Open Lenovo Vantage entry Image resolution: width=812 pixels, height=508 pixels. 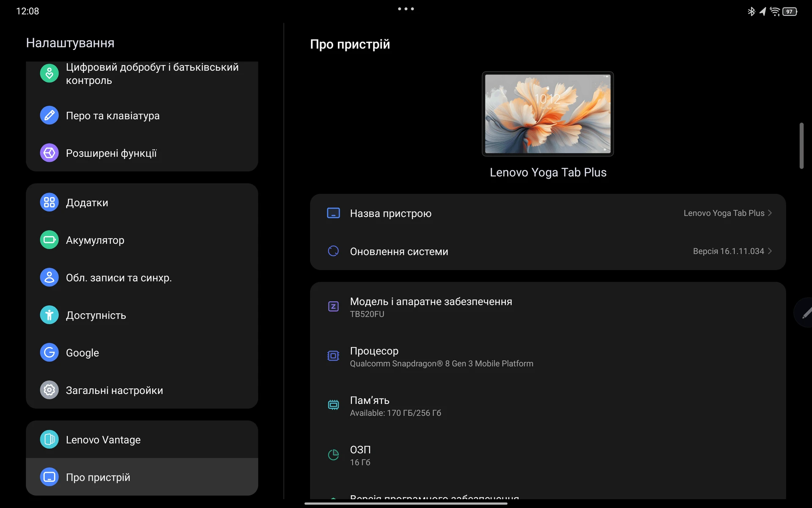142,439
